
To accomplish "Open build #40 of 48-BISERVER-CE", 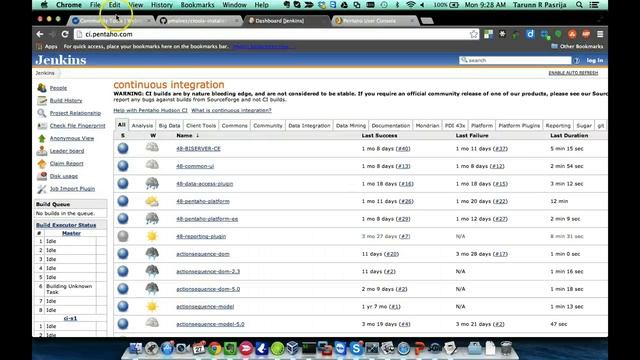I will (x=402, y=149).
